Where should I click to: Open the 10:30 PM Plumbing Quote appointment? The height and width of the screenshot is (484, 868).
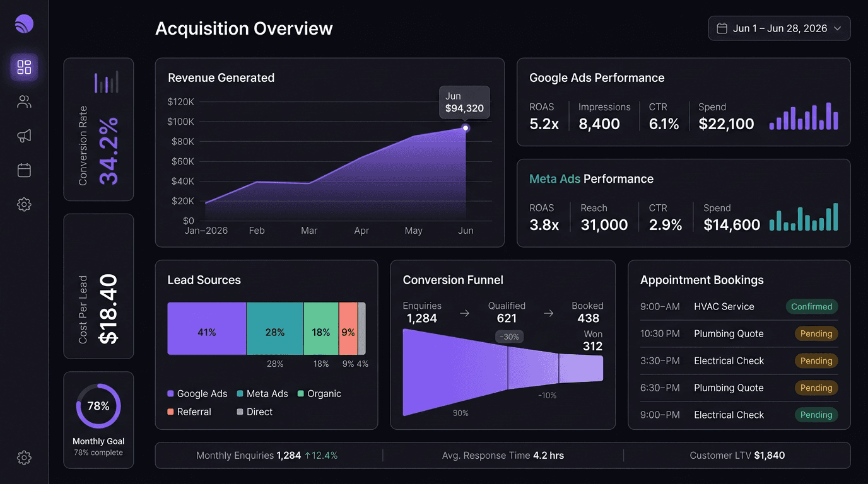739,334
